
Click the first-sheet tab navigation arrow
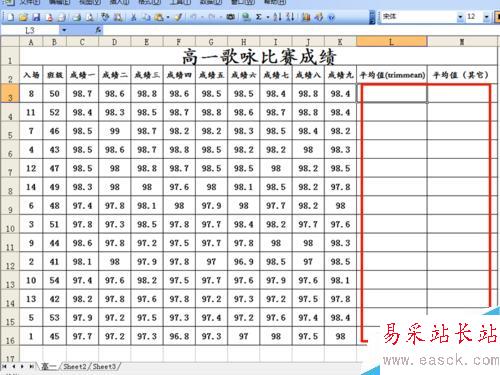pos(5,367)
